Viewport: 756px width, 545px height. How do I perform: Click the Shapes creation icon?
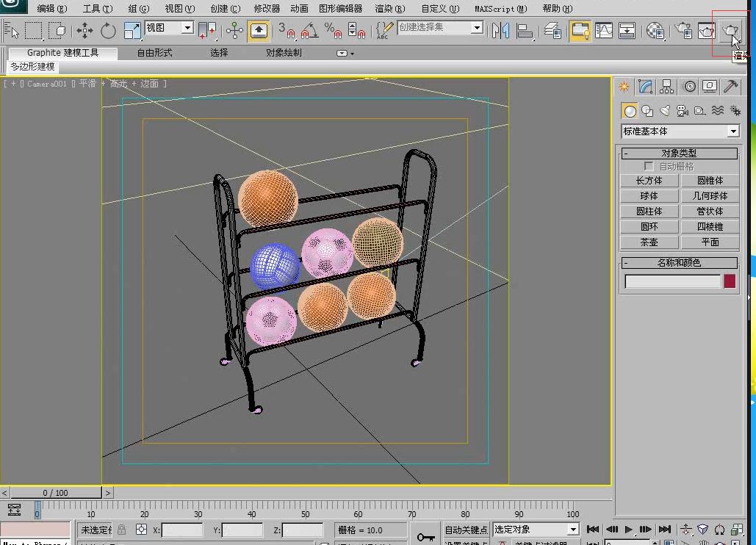click(647, 111)
